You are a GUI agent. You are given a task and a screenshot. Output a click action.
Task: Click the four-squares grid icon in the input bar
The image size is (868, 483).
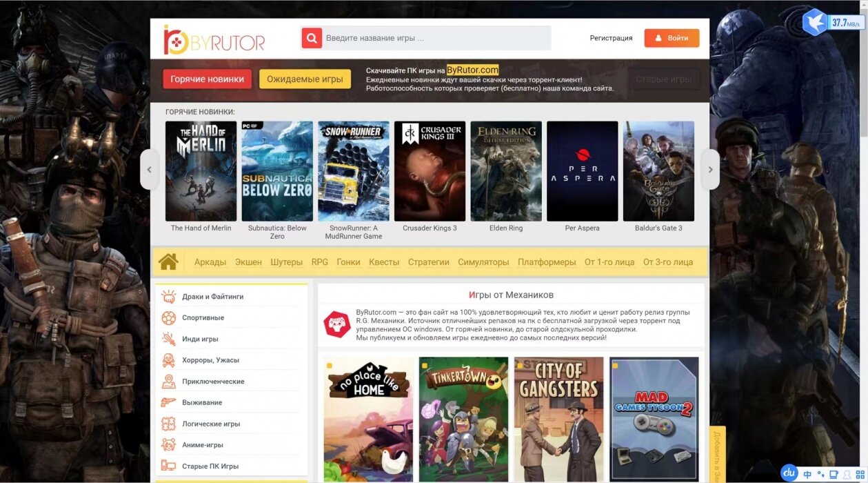859,475
